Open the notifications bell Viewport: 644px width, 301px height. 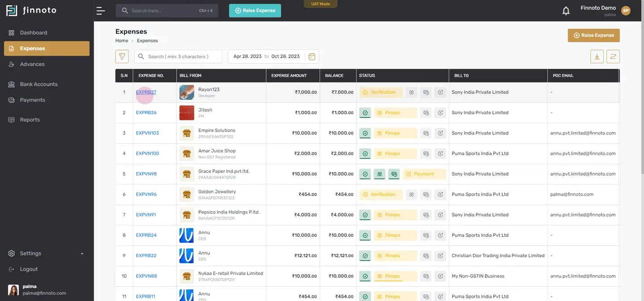tap(566, 11)
